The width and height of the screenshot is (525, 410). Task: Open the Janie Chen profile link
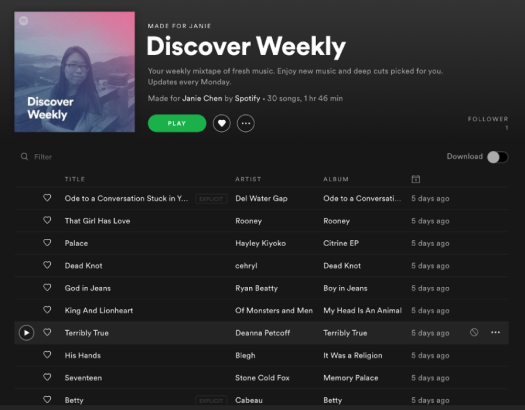202,98
